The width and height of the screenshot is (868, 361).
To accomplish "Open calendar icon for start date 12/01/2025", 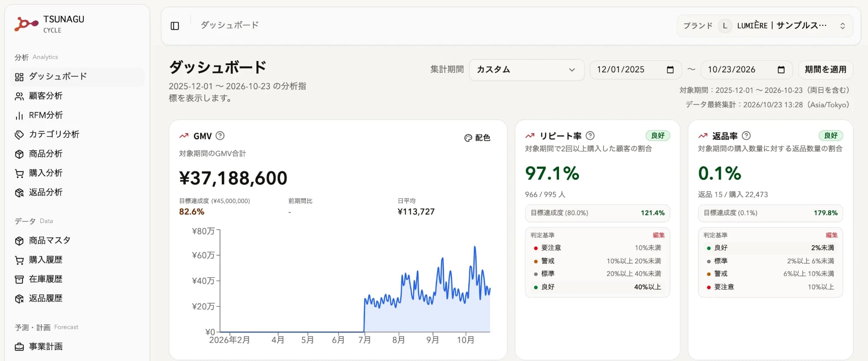I will tap(670, 70).
